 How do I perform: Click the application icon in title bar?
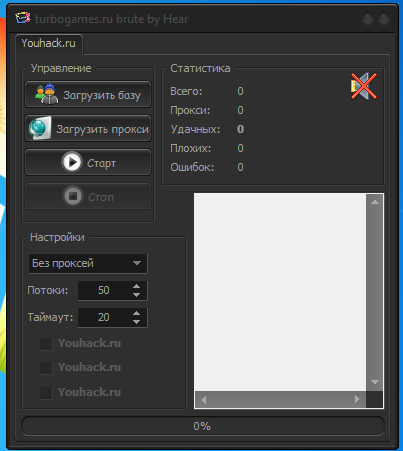[23, 18]
